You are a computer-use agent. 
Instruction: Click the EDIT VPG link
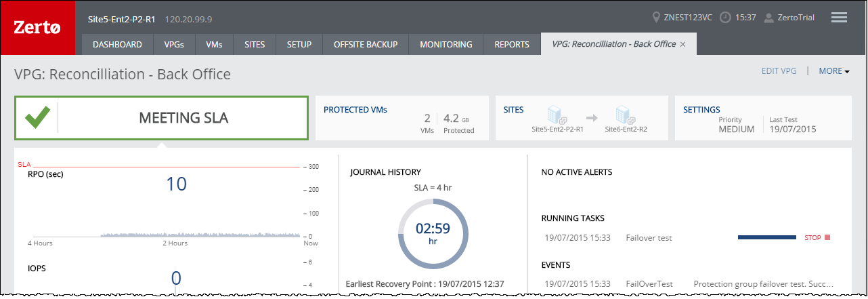click(x=779, y=71)
